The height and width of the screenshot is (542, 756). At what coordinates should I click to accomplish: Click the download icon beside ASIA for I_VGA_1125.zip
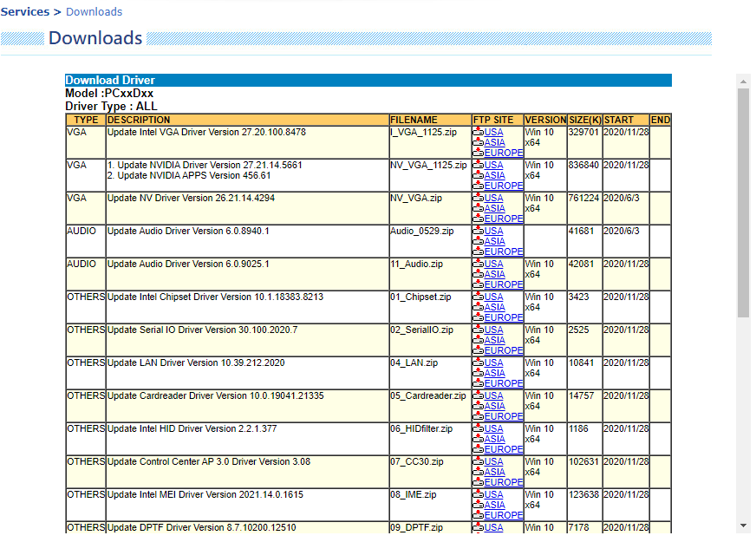pos(478,142)
